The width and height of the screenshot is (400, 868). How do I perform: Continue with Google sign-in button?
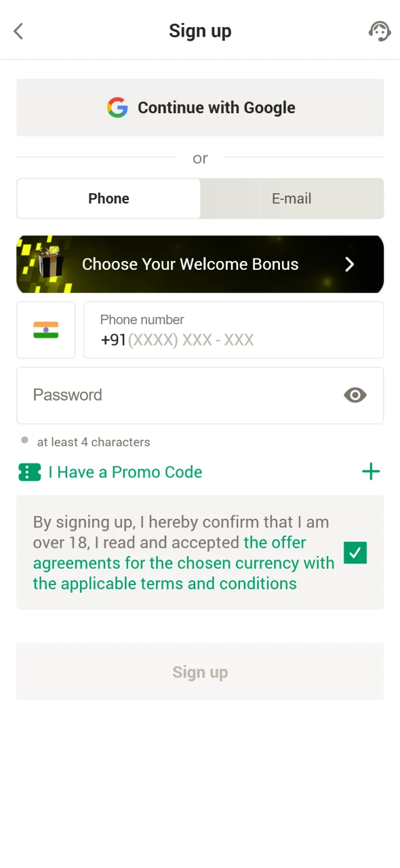[x=200, y=108]
